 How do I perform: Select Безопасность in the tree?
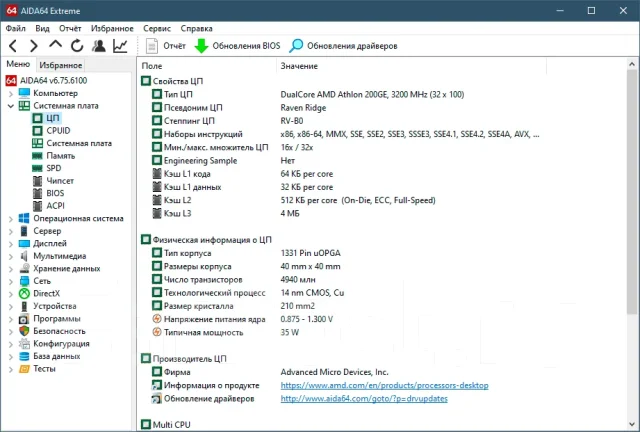[x=52, y=331]
